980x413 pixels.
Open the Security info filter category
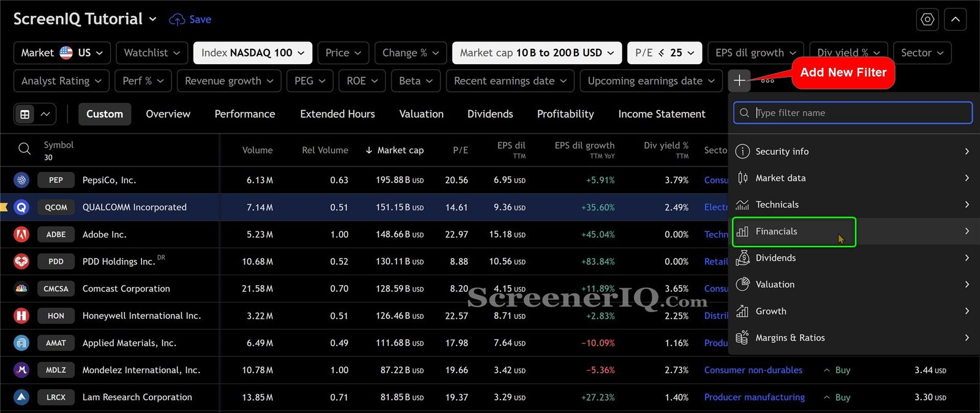coord(854,151)
